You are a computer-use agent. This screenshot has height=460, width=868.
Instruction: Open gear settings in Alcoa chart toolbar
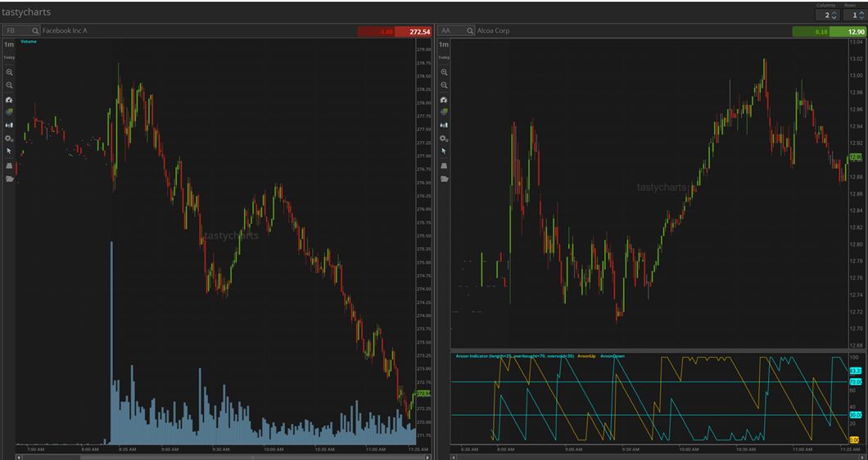click(444, 138)
